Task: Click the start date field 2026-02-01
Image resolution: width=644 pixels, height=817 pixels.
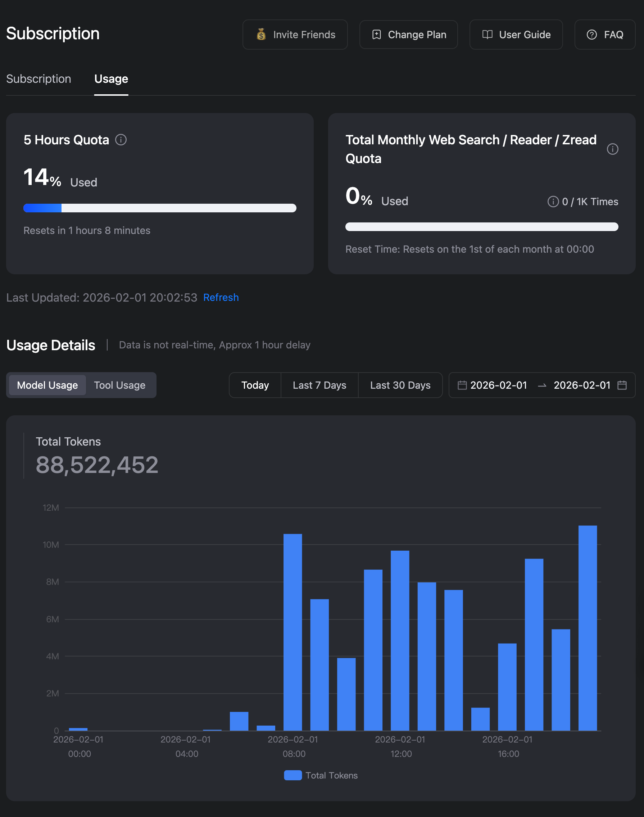Action: tap(498, 385)
